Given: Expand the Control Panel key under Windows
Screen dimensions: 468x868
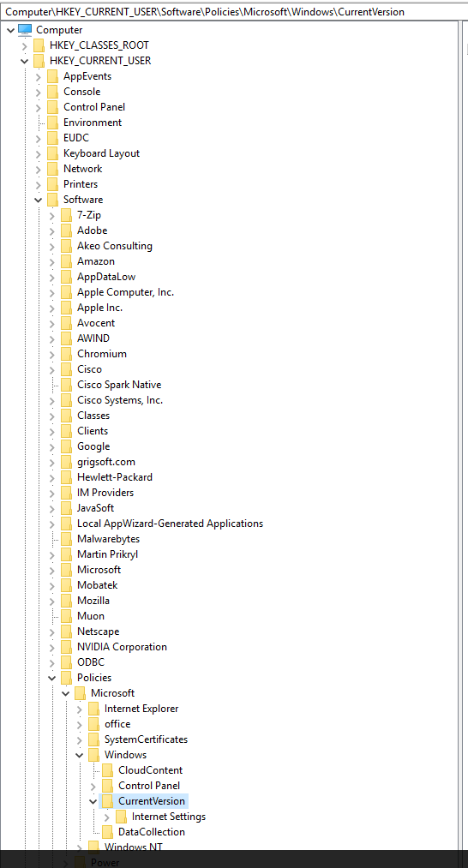Looking at the screenshot, I should (93, 786).
